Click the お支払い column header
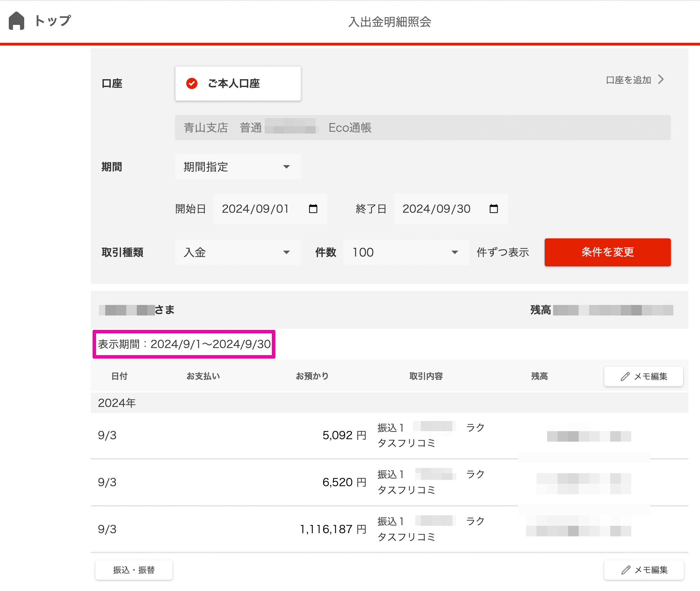 point(203,376)
